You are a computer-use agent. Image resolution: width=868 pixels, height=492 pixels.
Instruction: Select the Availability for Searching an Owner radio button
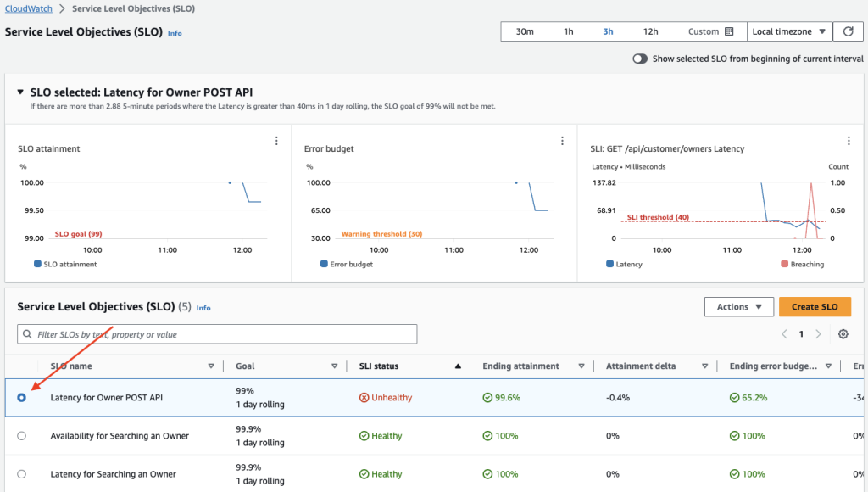21,435
